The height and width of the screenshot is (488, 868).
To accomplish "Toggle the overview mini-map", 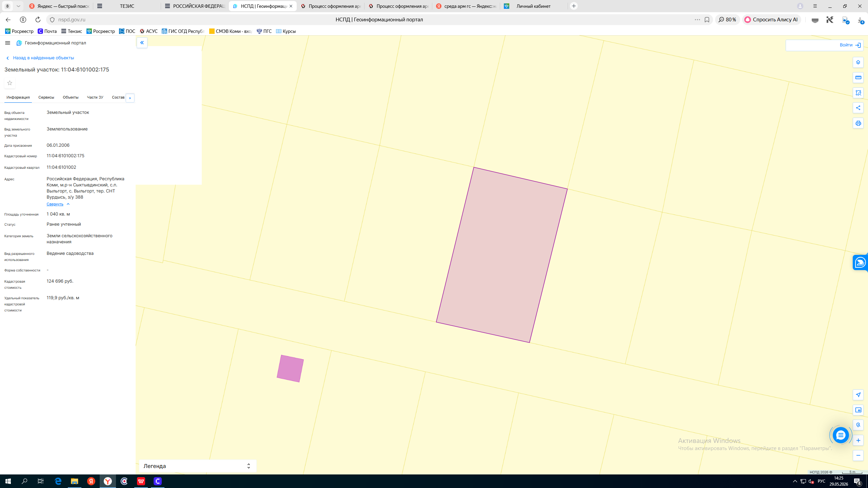I will pyautogui.click(x=858, y=410).
